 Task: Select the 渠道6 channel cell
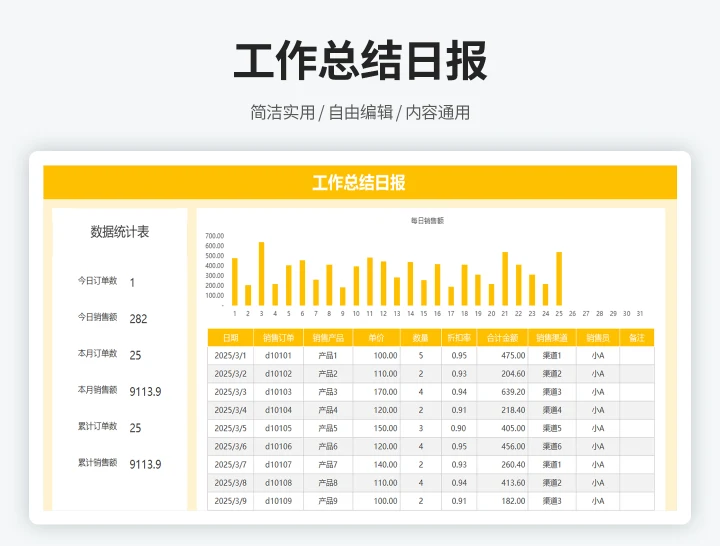coord(552,446)
